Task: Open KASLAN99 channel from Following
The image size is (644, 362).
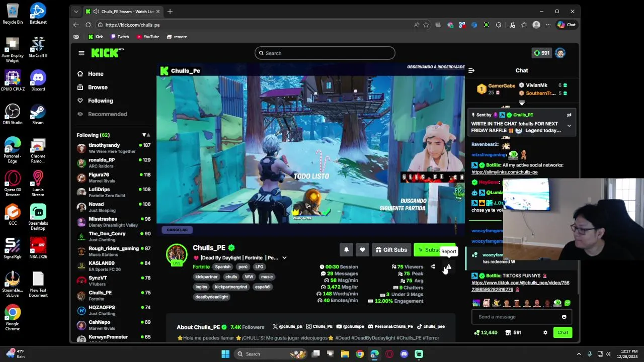Action: click(x=114, y=266)
